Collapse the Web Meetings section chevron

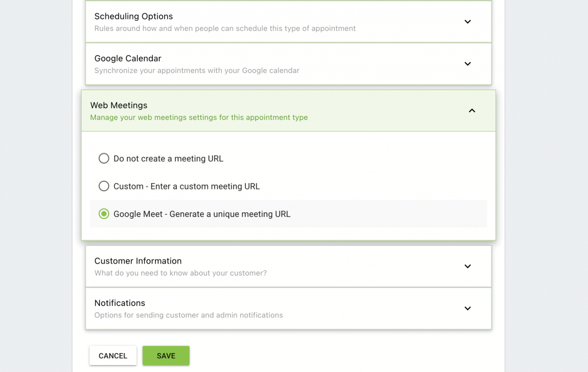coord(472,111)
